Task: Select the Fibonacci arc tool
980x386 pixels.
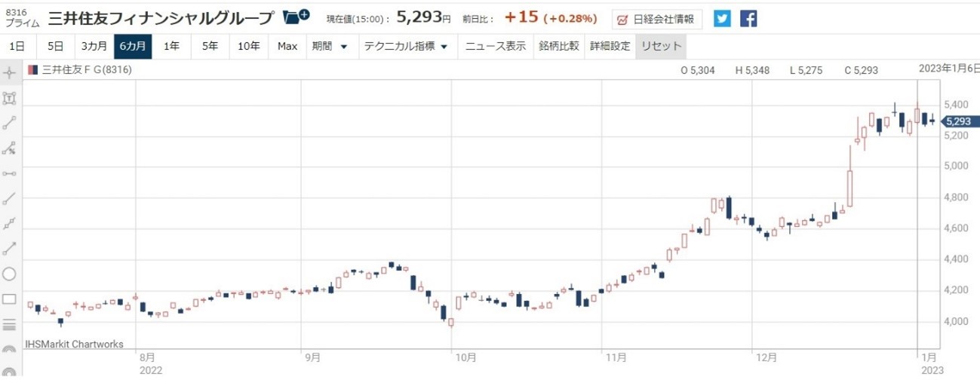Action: 9,350
